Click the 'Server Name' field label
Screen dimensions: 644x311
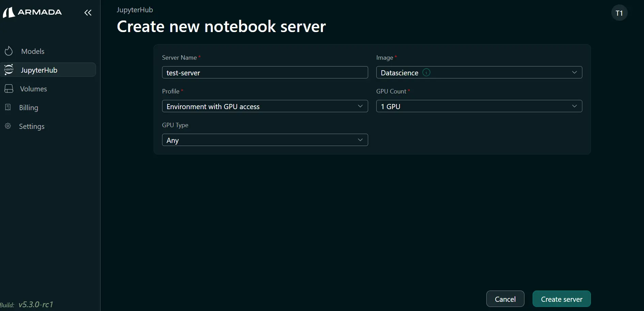179,58
